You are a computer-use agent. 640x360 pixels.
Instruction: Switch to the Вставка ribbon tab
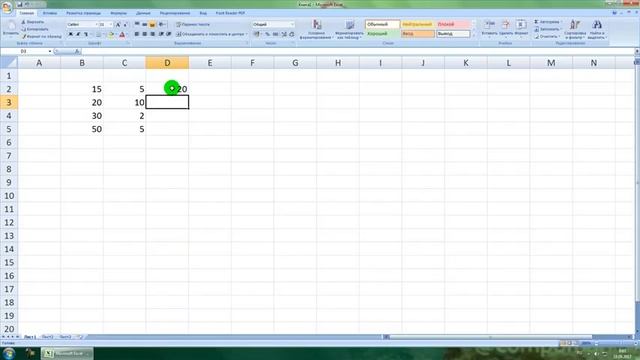pyautogui.click(x=50, y=13)
